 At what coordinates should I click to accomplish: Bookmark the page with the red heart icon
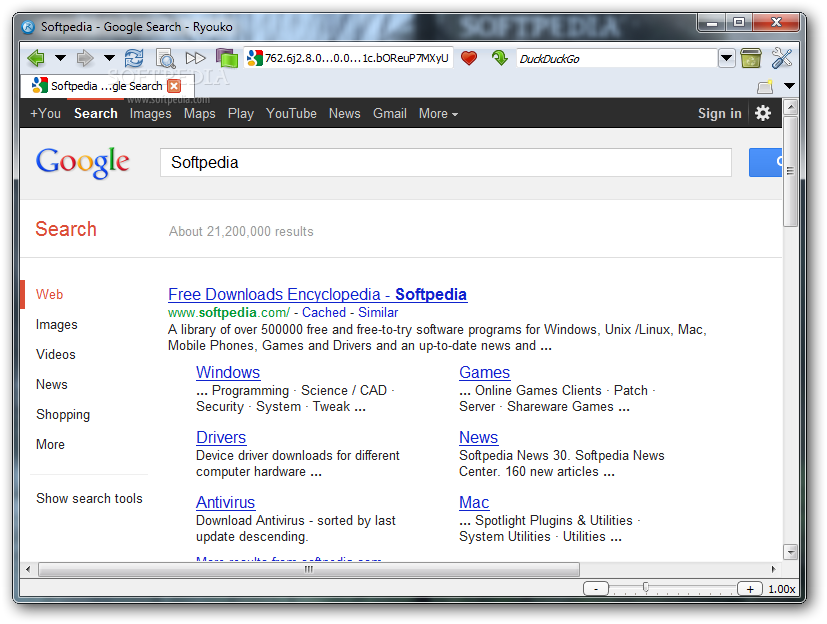pos(469,58)
